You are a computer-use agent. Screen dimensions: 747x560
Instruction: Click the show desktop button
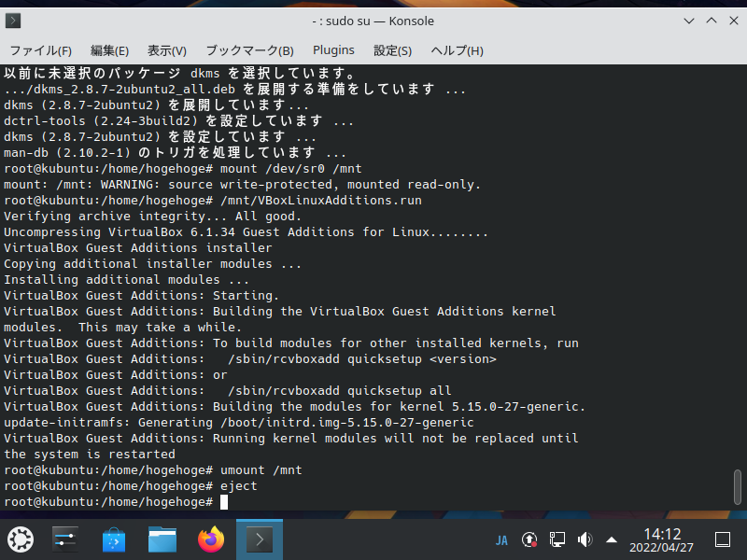click(723, 539)
